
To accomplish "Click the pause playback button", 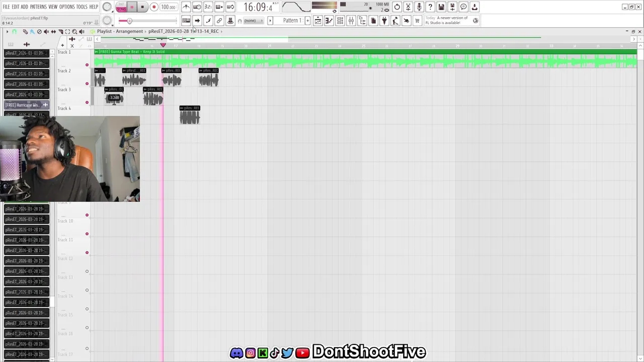I will 132,7.
